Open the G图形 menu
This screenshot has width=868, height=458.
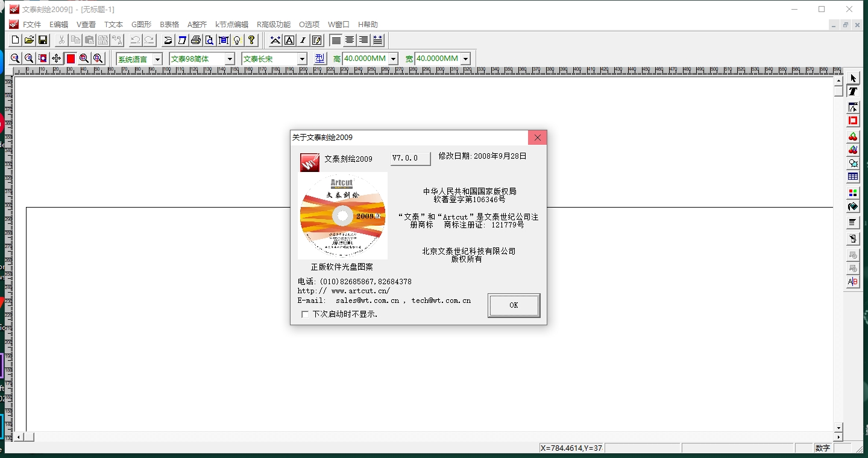point(141,25)
